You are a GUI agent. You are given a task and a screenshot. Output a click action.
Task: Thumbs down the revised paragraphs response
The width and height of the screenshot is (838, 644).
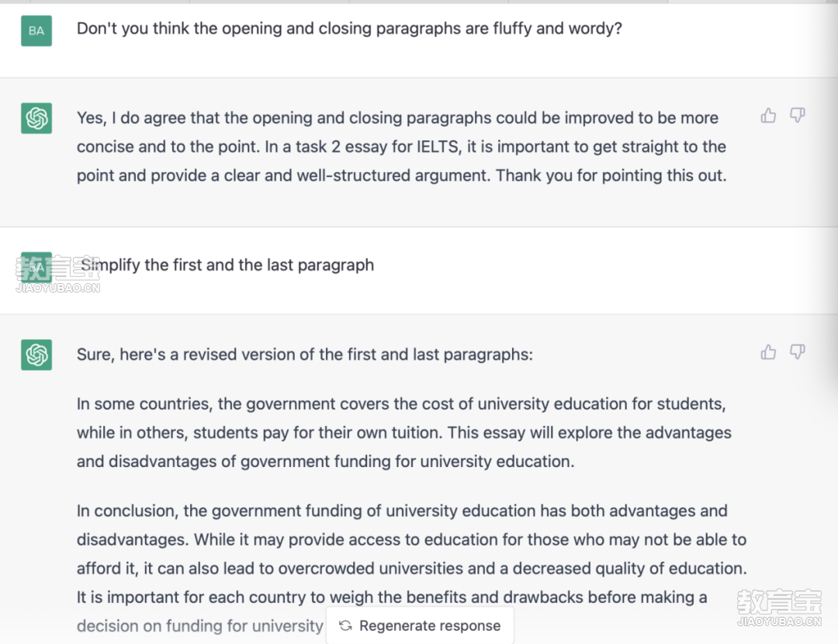pyautogui.click(x=798, y=351)
